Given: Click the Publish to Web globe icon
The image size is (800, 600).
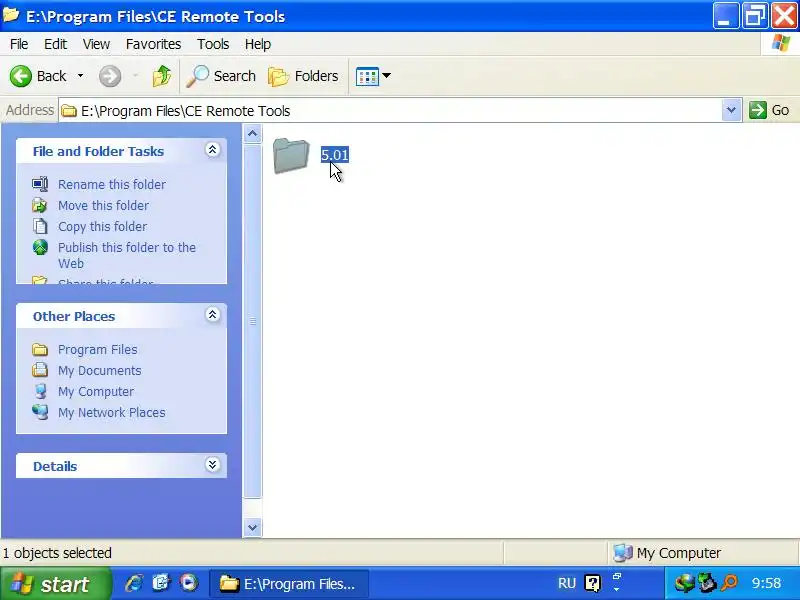Looking at the screenshot, I should pos(40,247).
